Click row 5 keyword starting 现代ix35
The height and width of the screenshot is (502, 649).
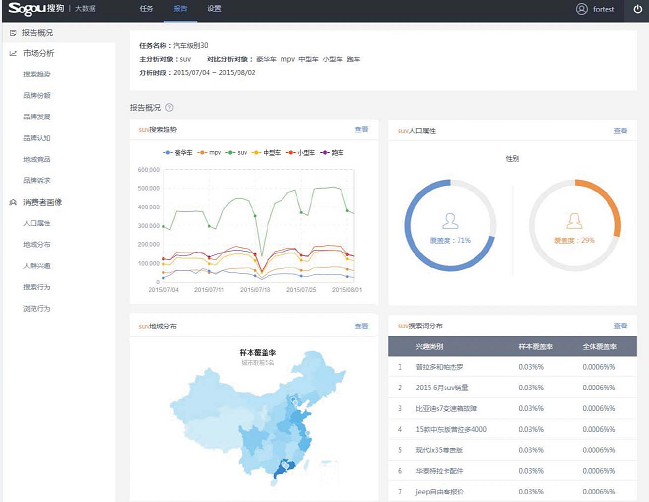(439, 450)
